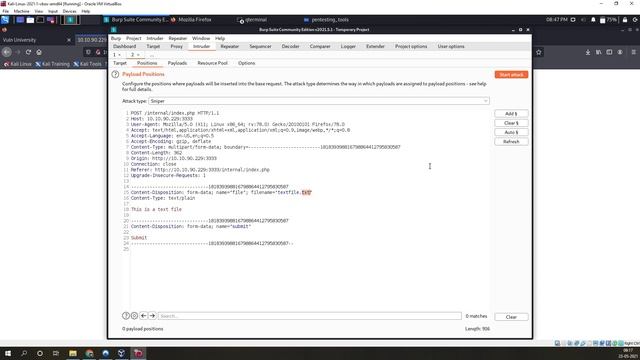Open the Repeater menu in Burp menubar
Viewport: 640px width, 360px height.
(178, 38)
